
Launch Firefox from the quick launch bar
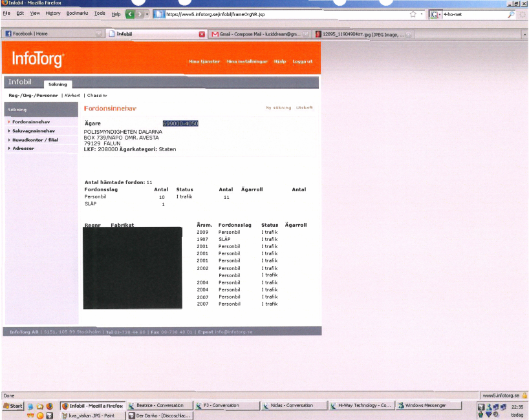pyautogui.click(x=50, y=406)
